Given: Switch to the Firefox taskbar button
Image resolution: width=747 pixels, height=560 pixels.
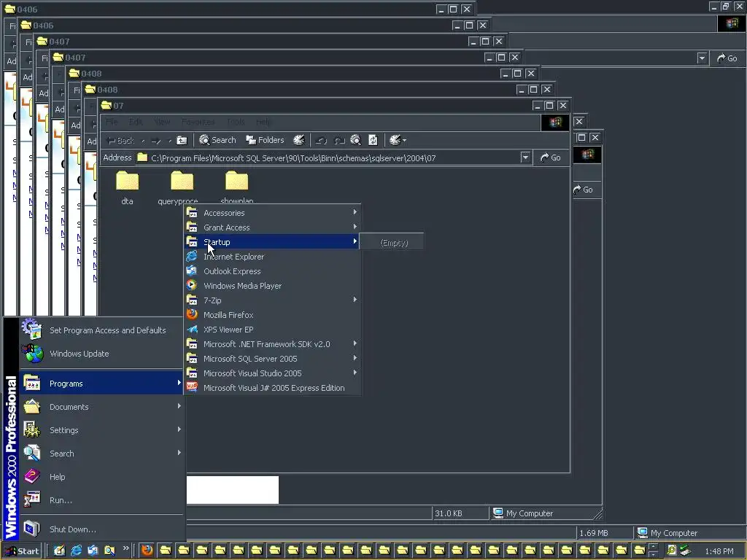Looking at the screenshot, I should (147, 551).
